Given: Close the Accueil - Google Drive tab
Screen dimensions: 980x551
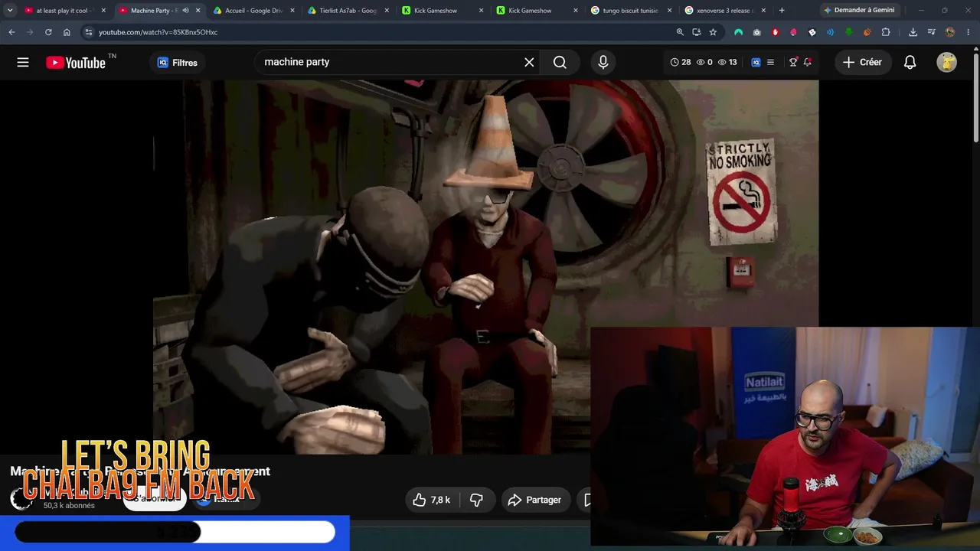Looking at the screenshot, I should coord(292,11).
